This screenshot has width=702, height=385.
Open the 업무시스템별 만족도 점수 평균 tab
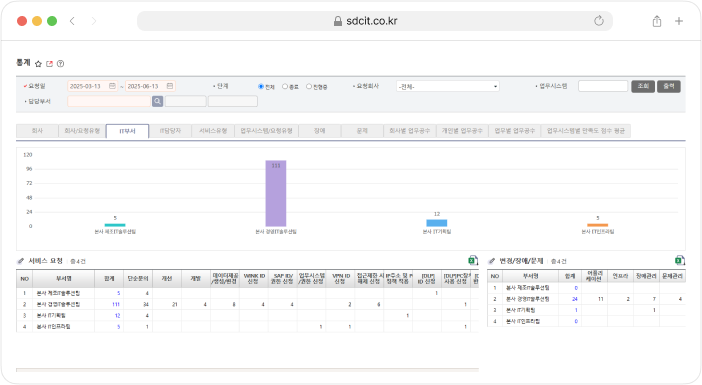[x=586, y=131]
